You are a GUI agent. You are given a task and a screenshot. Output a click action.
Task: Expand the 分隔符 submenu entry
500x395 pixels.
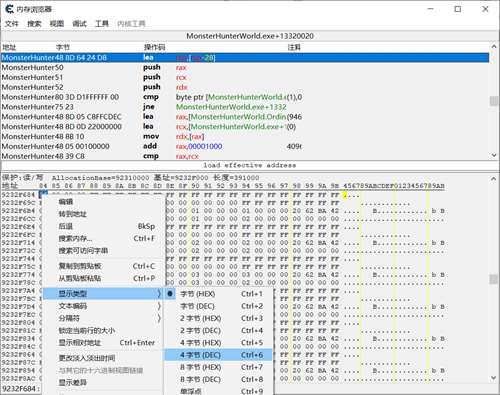(x=104, y=318)
